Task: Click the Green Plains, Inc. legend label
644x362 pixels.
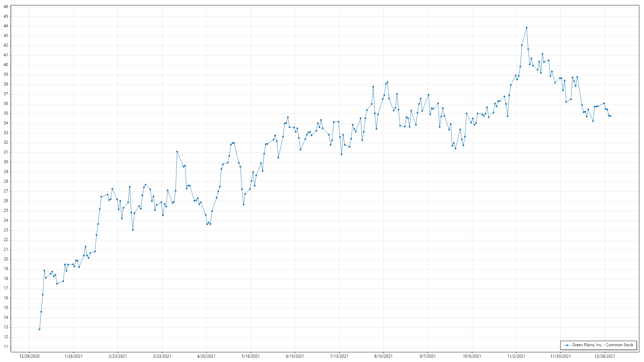Action: (x=602, y=345)
